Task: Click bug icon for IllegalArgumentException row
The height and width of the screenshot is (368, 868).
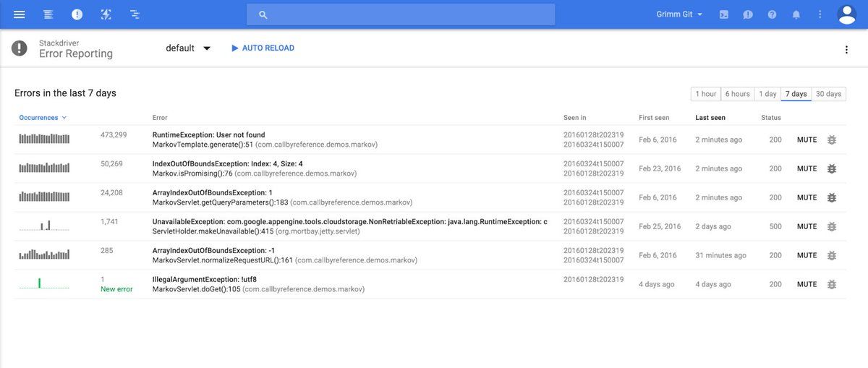Action: pyautogui.click(x=831, y=284)
